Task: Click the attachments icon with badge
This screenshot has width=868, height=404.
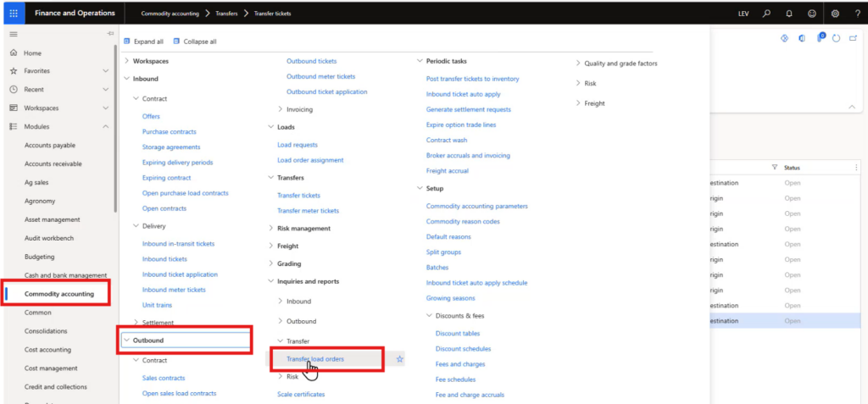Action: tap(820, 37)
